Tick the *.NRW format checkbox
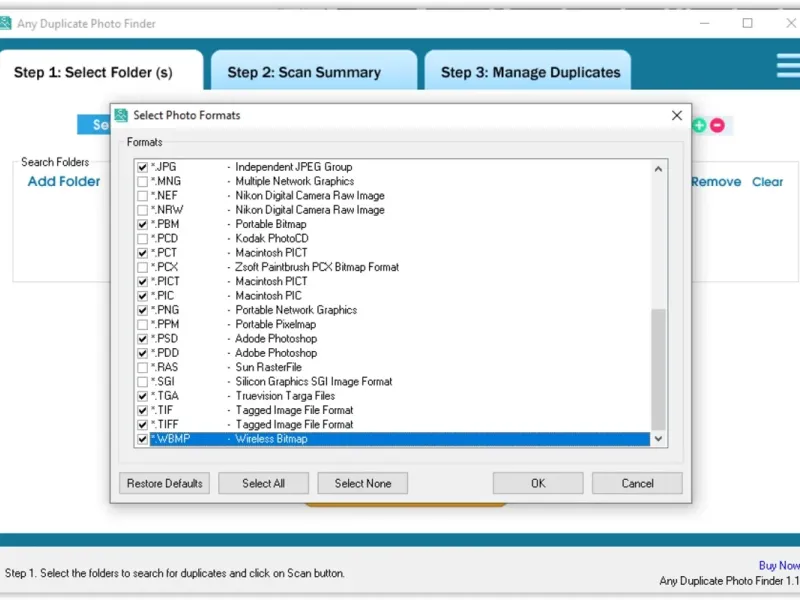Viewport: 800px width, 600px height. [x=142, y=210]
